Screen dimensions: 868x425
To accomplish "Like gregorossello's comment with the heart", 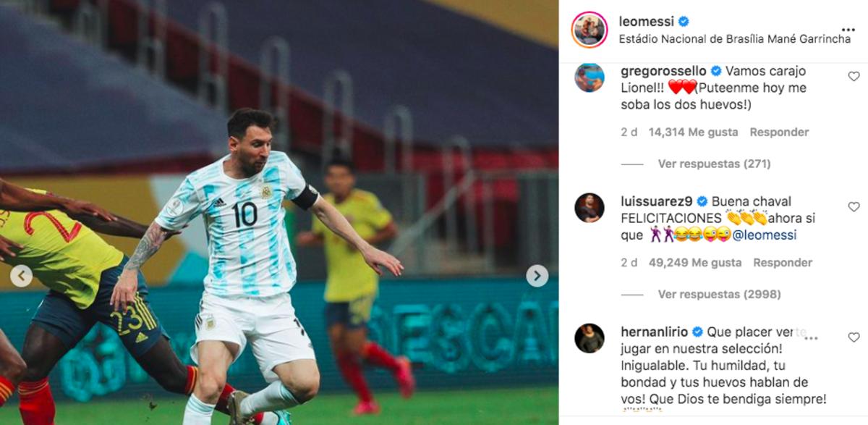I will (x=854, y=76).
